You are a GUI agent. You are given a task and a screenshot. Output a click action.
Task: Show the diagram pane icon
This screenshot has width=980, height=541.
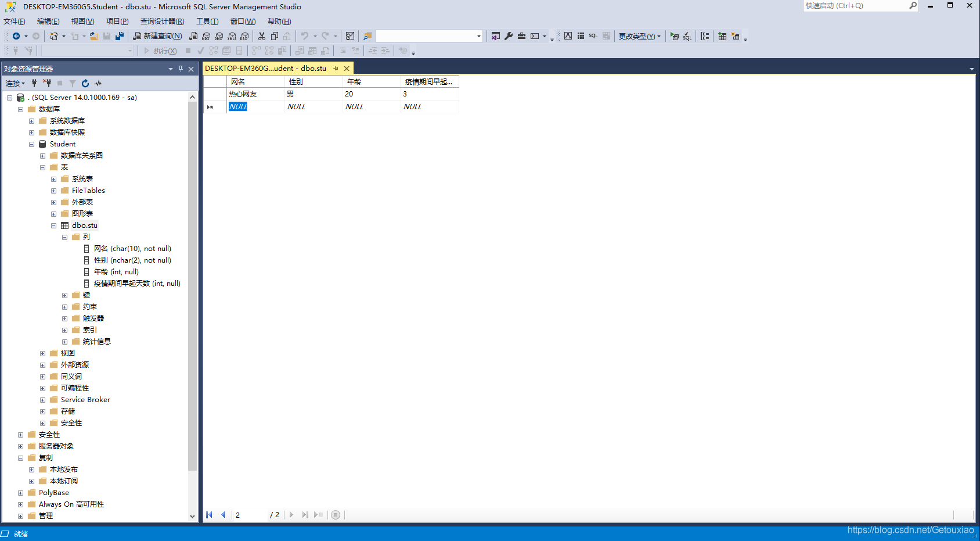point(568,36)
